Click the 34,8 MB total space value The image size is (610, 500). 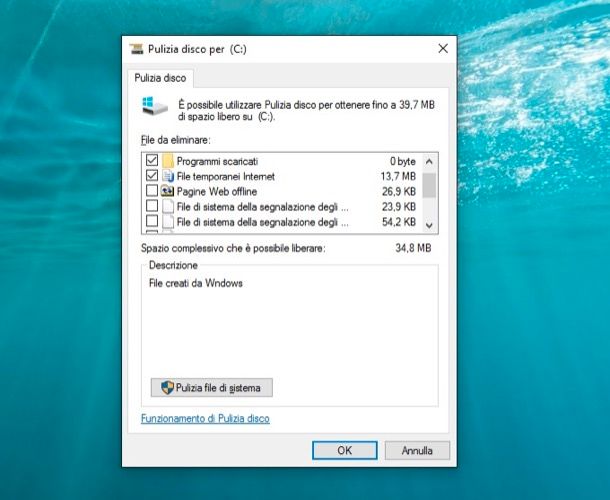tap(413, 248)
